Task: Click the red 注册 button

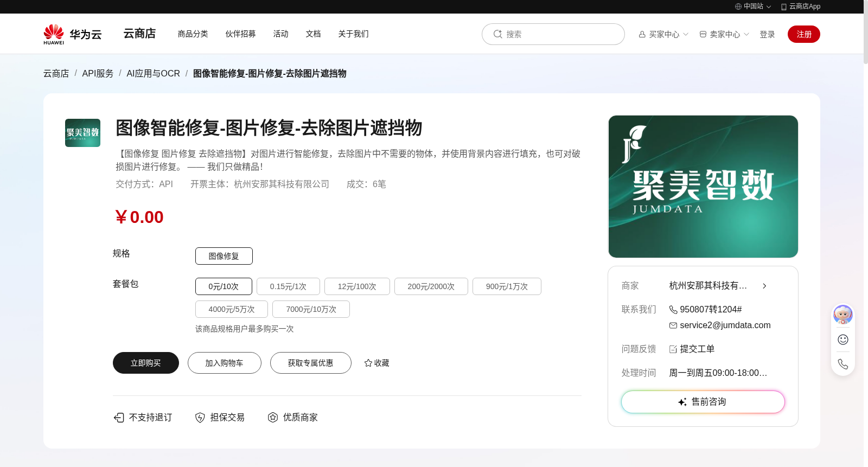Action: click(804, 34)
